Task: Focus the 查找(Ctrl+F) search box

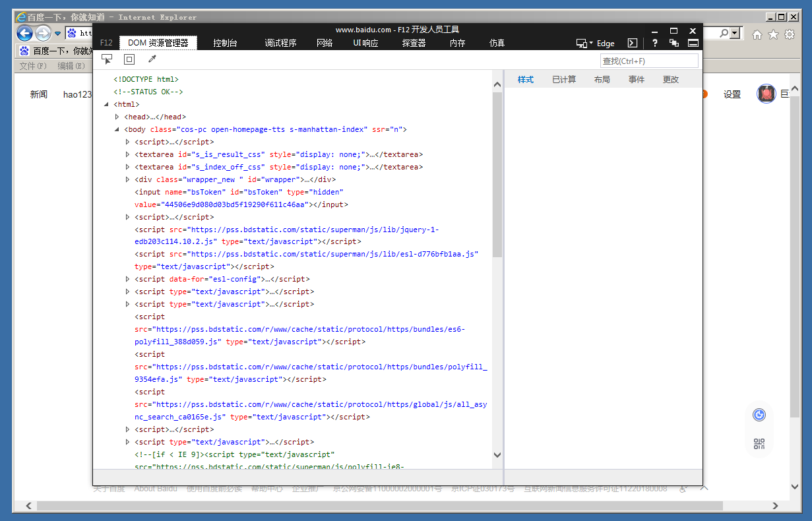Action: [649, 61]
